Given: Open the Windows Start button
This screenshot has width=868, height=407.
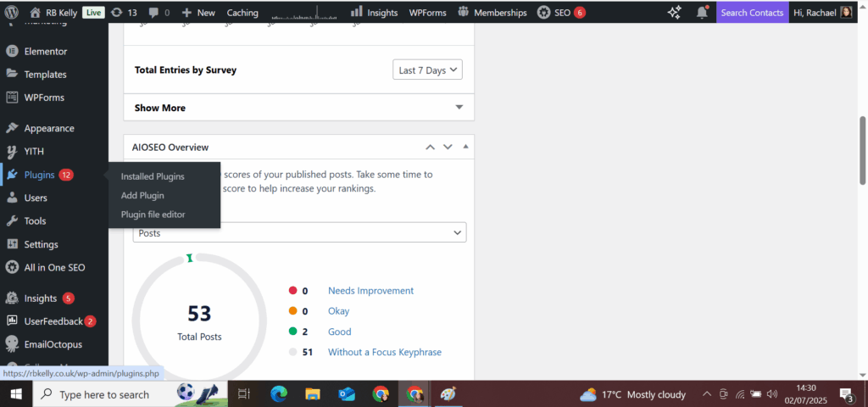Looking at the screenshot, I should [16, 394].
